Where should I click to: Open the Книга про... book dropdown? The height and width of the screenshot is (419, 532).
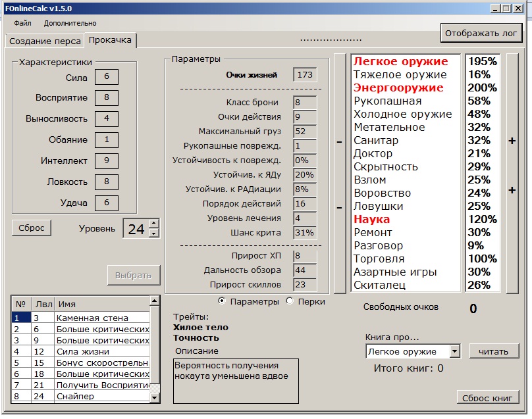454,352
